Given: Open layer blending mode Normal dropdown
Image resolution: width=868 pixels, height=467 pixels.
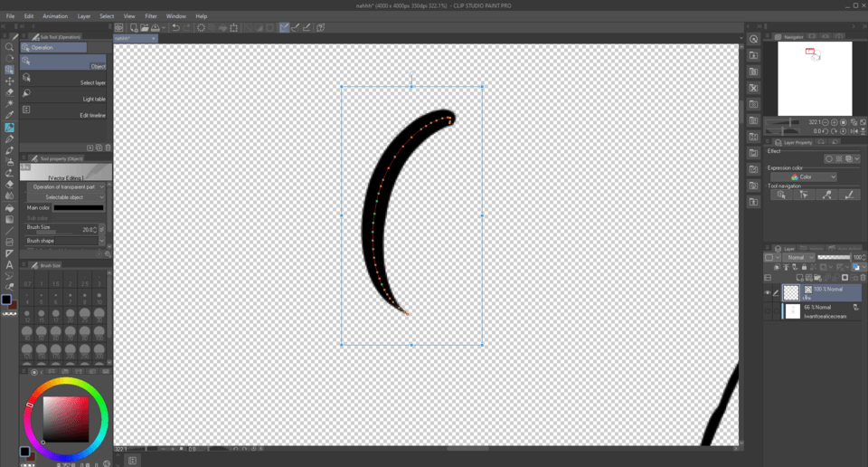Looking at the screenshot, I should pyautogui.click(x=798, y=258).
